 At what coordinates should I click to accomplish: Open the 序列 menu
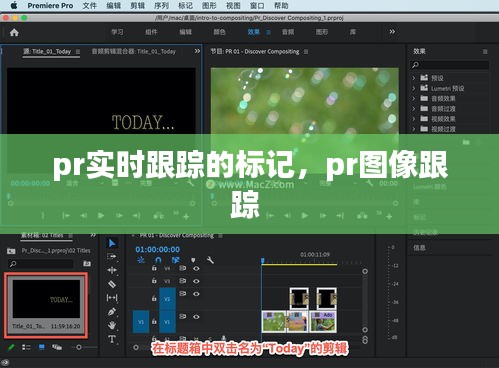point(161,6)
